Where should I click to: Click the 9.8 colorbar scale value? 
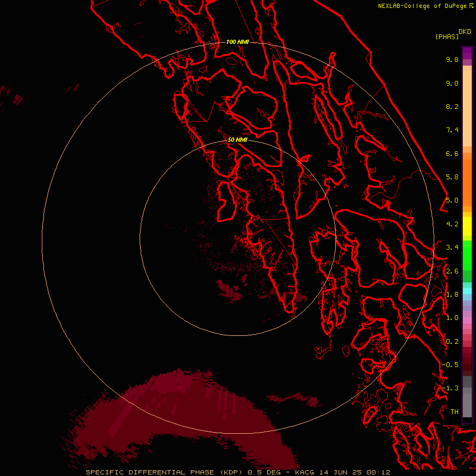coord(452,59)
